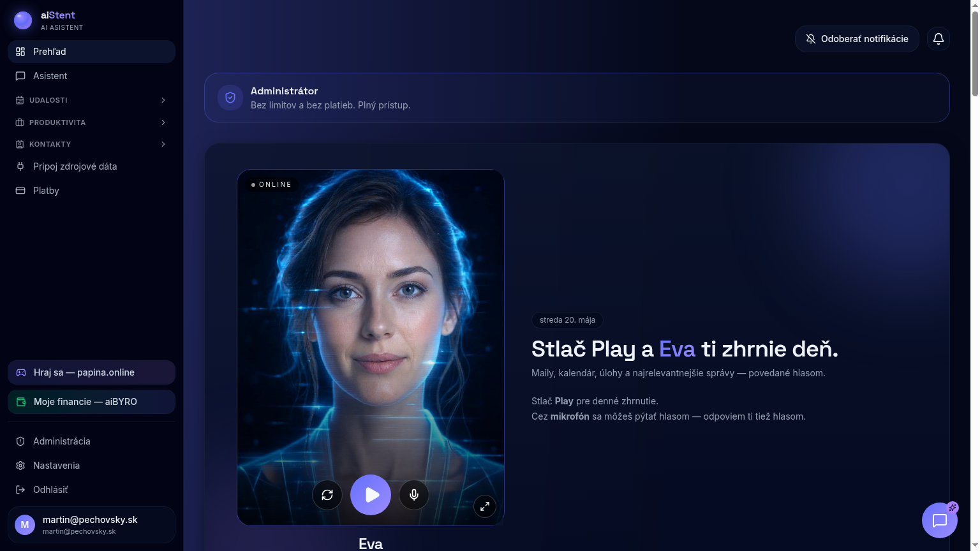Expand the PRODUKTIVITA section chevron
Screen dimensions: 980x551
(x=163, y=122)
